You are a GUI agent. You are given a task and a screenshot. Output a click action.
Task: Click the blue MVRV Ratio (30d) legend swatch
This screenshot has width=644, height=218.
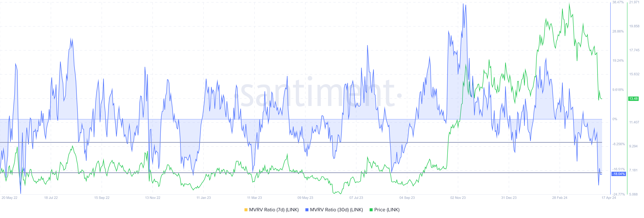point(307,210)
